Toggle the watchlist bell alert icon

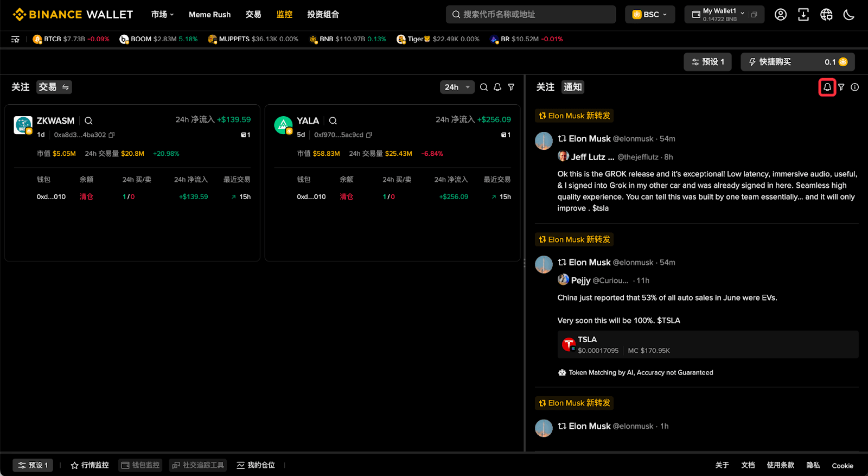click(x=497, y=87)
